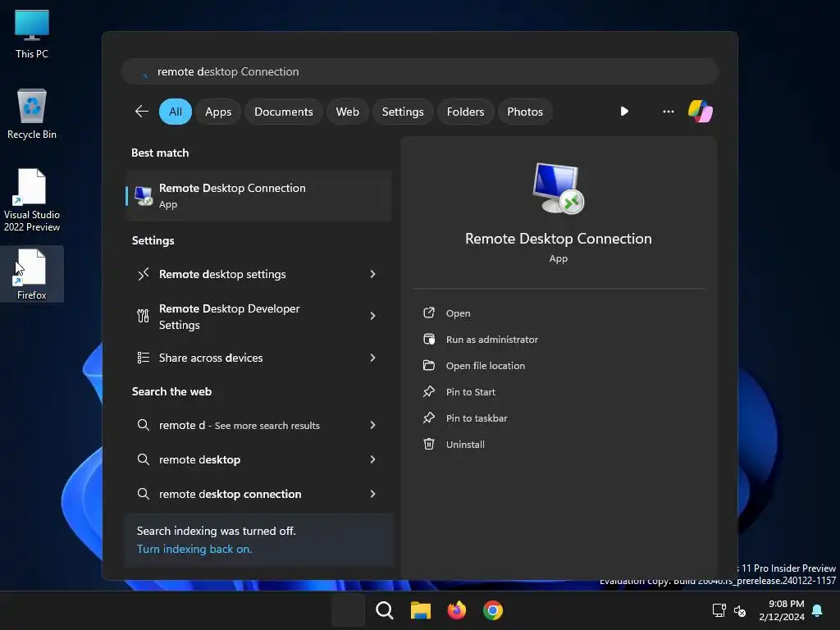Open the more options ellipsis menu
This screenshot has width=840, height=630.
click(668, 112)
